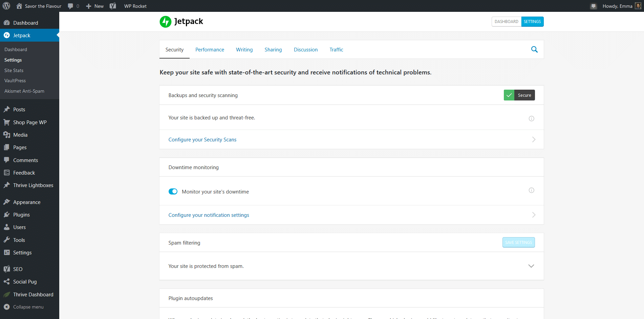The image size is (644, 319).
Task: Open Configure your Security Scans link
Action: coord(202,139)
